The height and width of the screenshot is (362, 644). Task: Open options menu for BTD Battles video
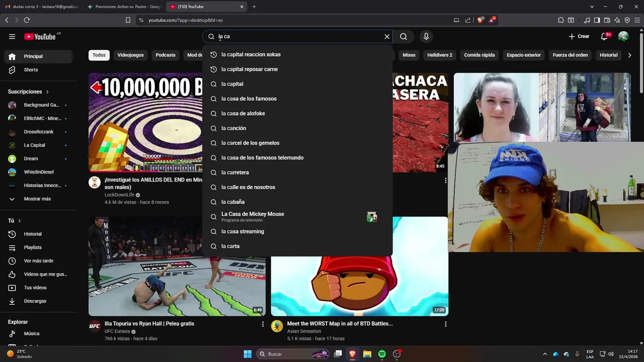click(x=445, y=324)
